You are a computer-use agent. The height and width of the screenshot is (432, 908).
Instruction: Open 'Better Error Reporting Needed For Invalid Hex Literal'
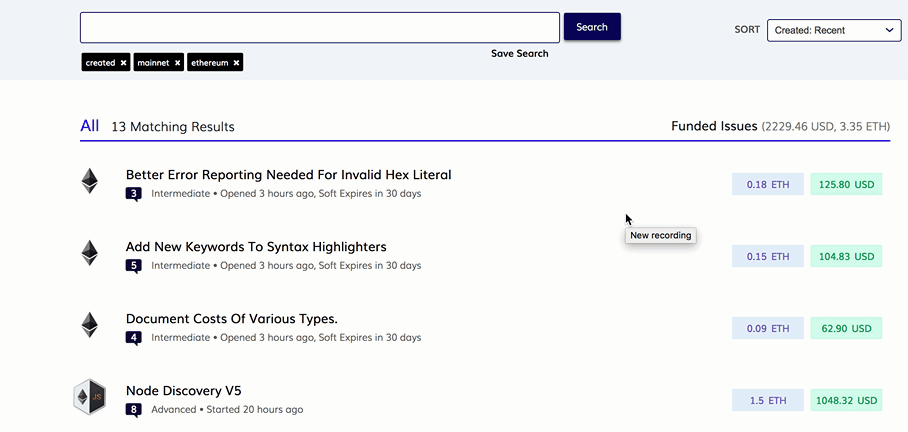click(288, 175)
